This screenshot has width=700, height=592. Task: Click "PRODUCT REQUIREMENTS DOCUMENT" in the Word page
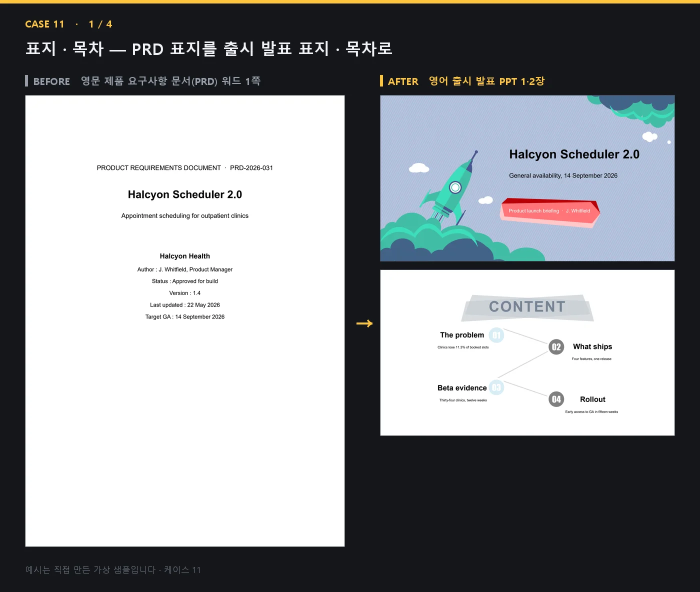coord(159,168)
